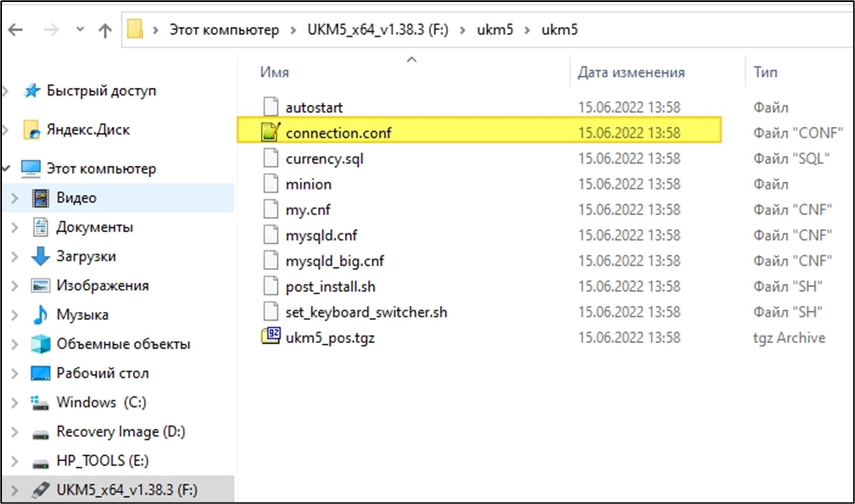Select file name 'mysqld_big.cnf'

coord(335,261)
